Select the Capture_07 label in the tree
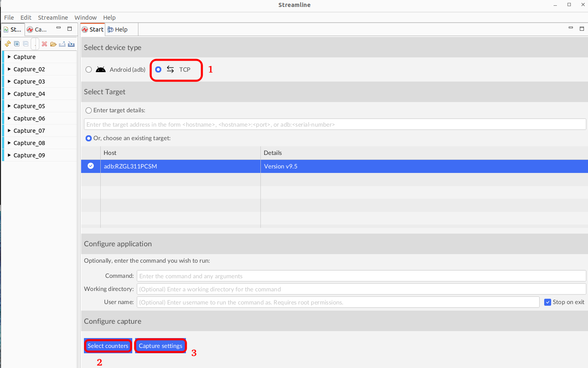Image resolution: width=588 pixels, height=368 pixels. (x=29, y=131)
